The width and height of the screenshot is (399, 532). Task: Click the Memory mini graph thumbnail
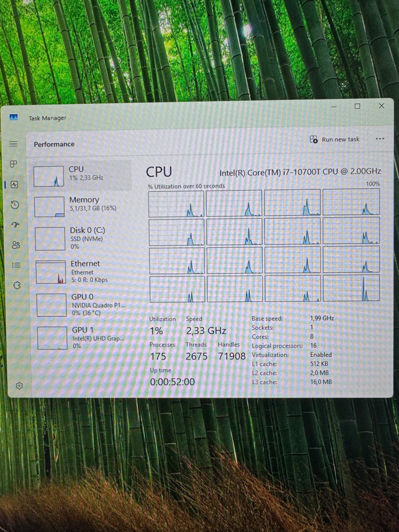click(x=49, y=207)
